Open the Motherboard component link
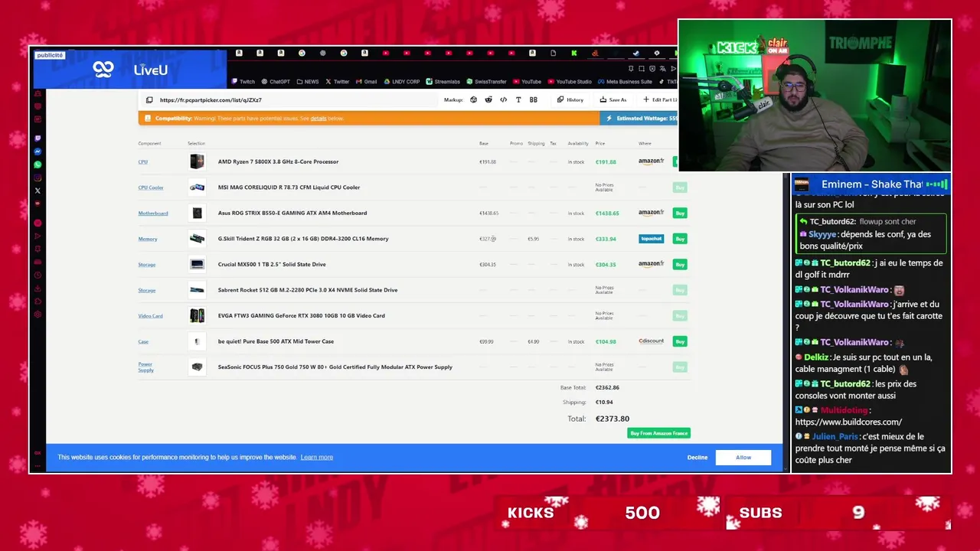 (153, 214)
